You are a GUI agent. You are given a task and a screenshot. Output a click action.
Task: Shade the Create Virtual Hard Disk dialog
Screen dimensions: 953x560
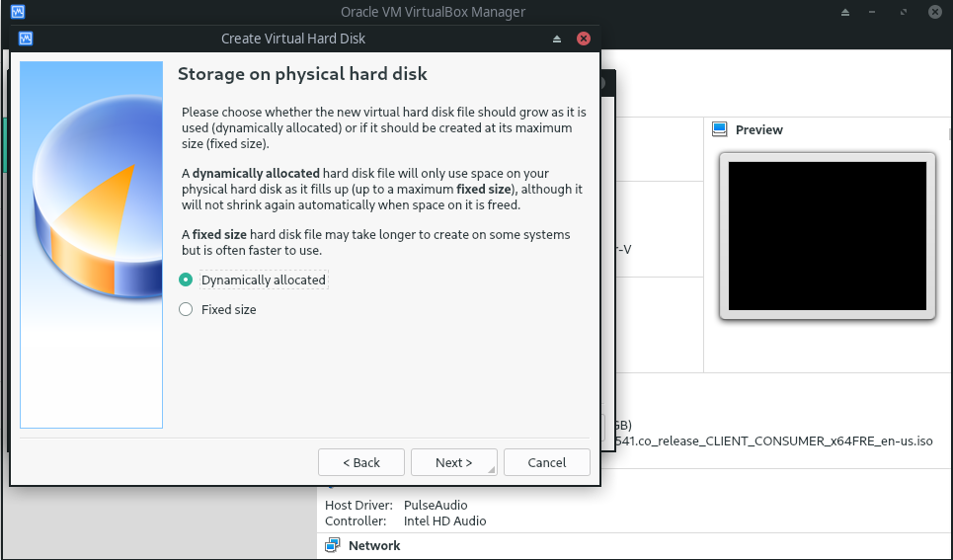pyautogui.click(x=556, y=39)
